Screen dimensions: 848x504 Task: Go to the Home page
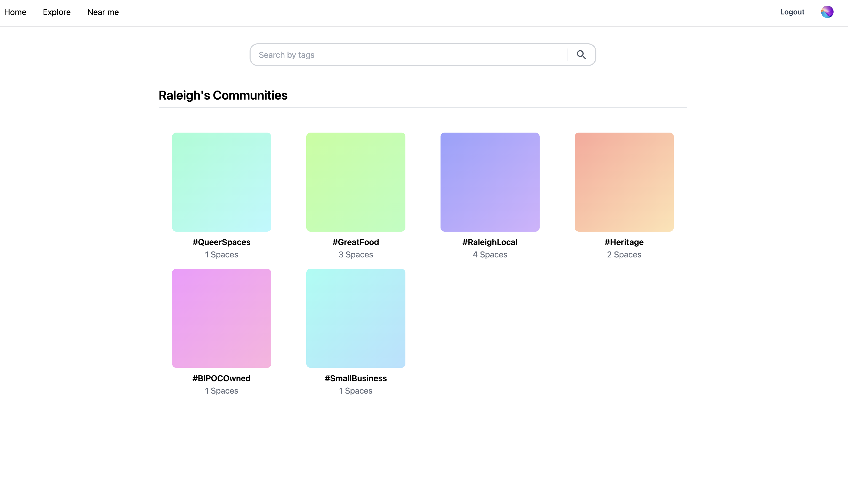pyautogui.click(x=15, y=12)
